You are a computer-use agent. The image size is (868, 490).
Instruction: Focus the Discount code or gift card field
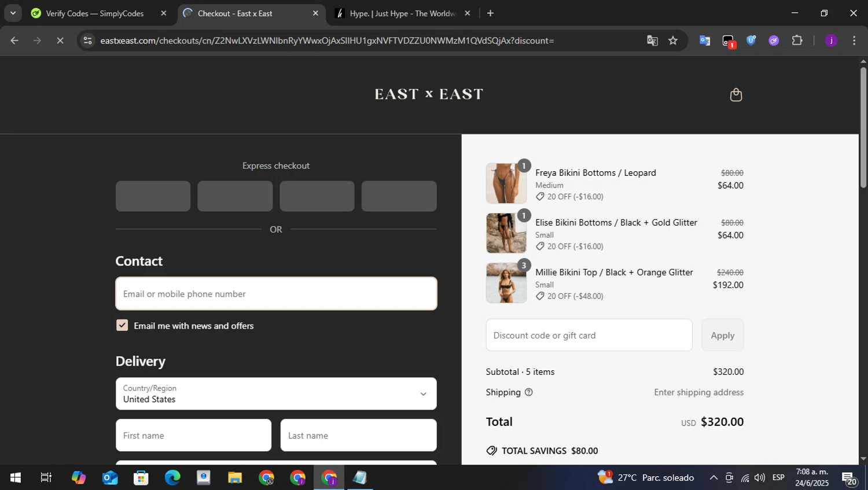point(589,335)
